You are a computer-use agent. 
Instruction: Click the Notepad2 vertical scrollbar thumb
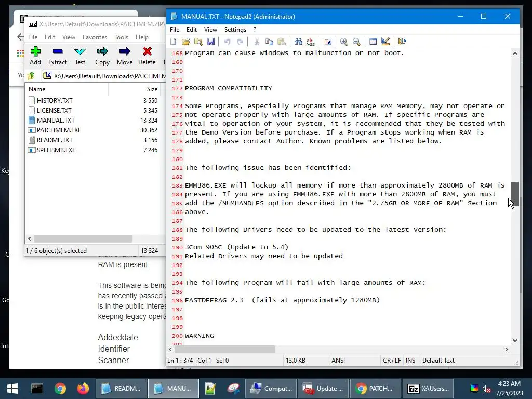coord(515,194)
